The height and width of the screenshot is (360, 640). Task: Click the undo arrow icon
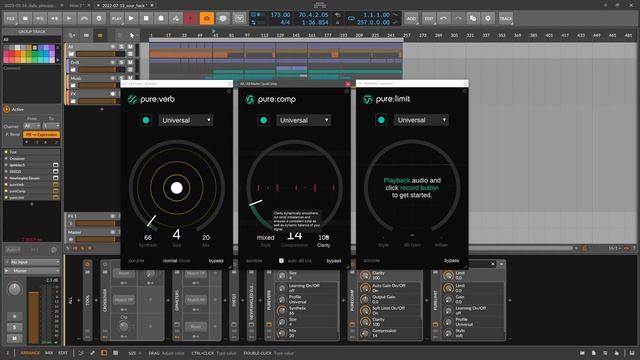pos(444,18)
